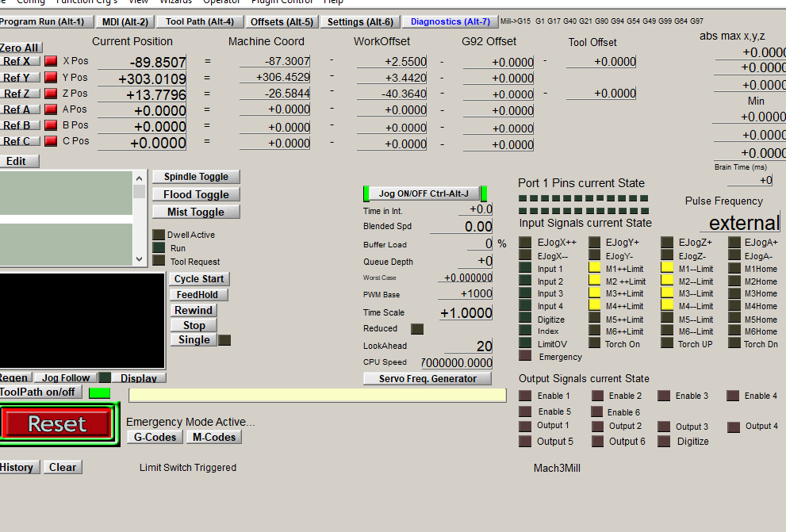786x532 pixels.
Task: Open the Tool Path (Alt-4) tab
Action: tap(199, 21)
